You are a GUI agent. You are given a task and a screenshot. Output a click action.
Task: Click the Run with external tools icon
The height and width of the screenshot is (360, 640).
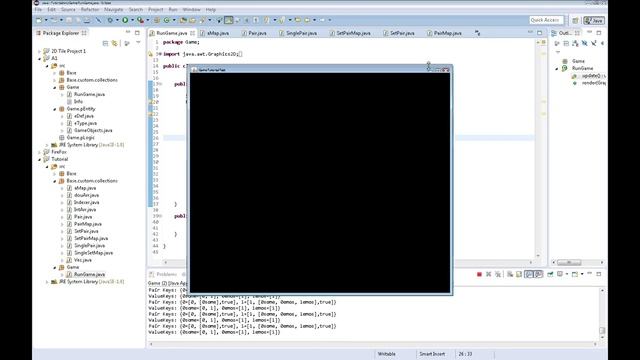(x=140, y=20)
